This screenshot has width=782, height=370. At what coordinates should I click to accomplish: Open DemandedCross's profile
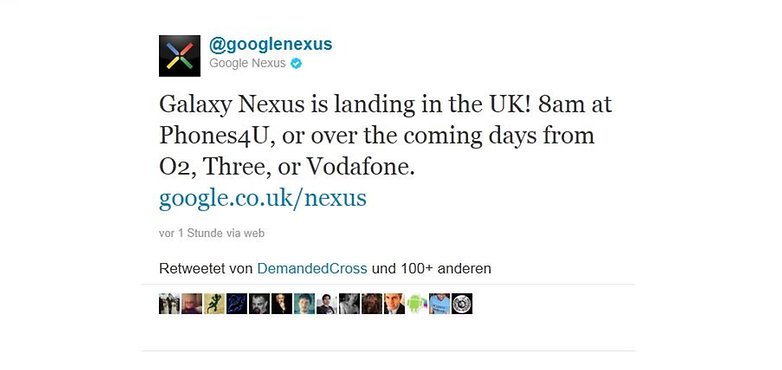click(x=312, y=269)
